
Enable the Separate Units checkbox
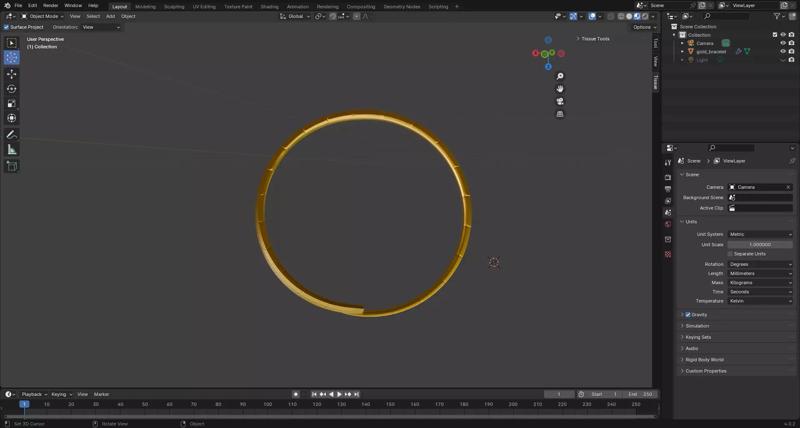[730, 254]
